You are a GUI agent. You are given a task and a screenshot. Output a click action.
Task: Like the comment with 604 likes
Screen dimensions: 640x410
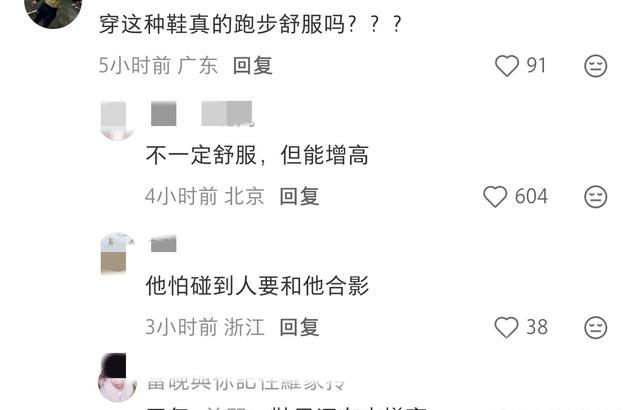495,197
